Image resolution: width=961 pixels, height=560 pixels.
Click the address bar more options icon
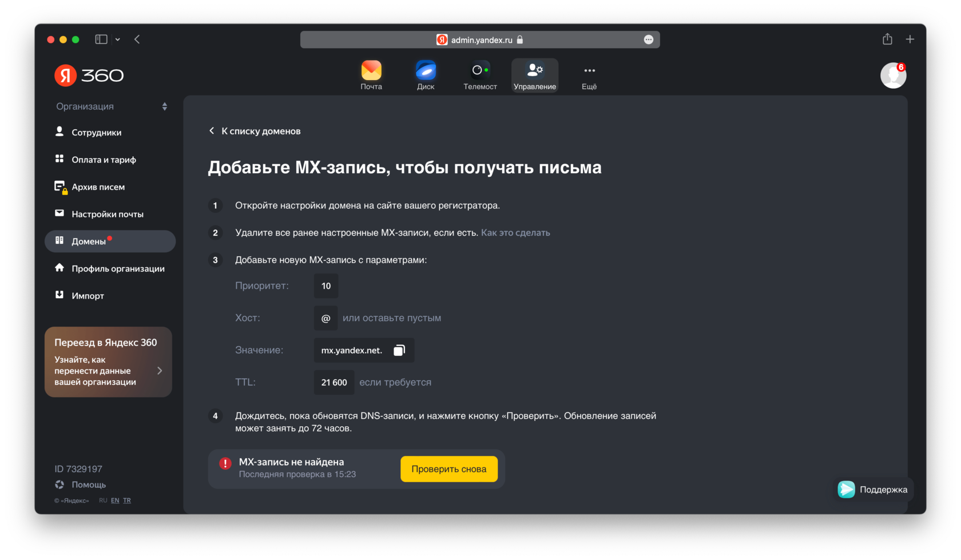pos(649,39)
